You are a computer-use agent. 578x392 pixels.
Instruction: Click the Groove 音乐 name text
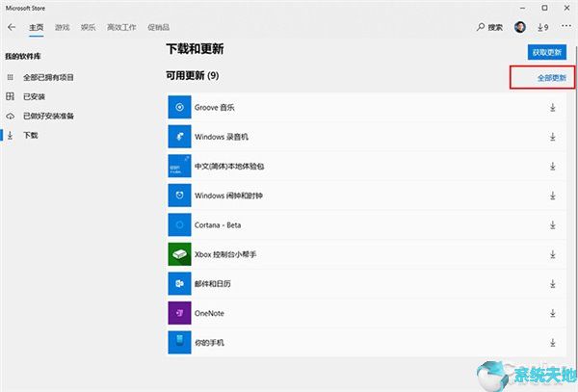tap(215, 108)
